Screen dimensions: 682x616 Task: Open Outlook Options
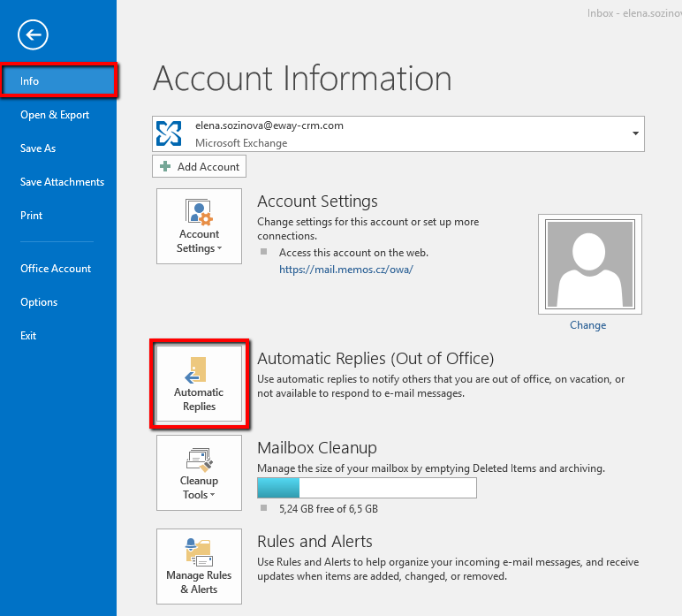(39, 302)
